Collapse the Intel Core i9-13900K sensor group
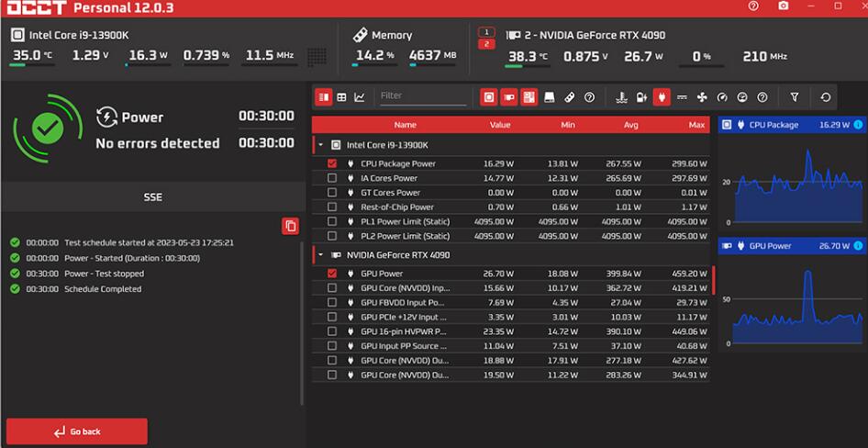 point(321,145)
